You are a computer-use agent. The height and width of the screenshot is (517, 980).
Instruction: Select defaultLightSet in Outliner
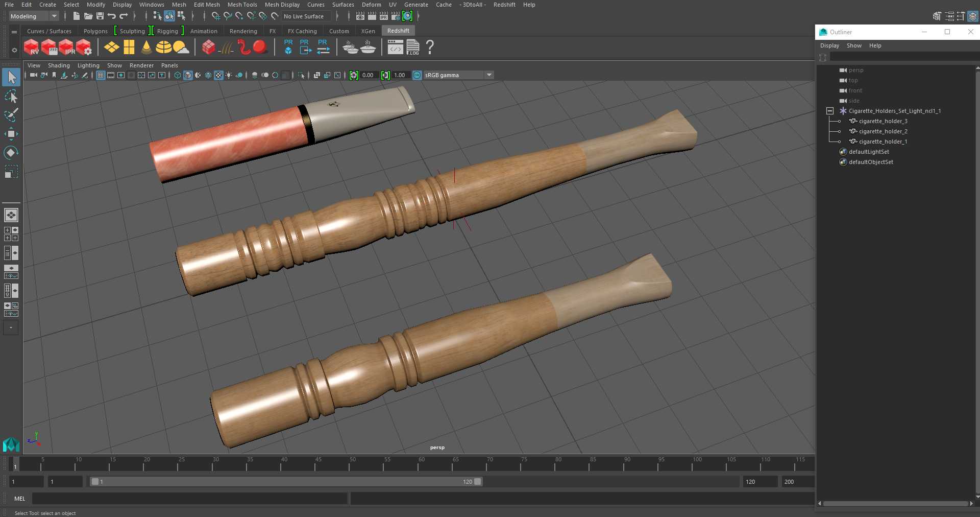(x=868, y=152)
